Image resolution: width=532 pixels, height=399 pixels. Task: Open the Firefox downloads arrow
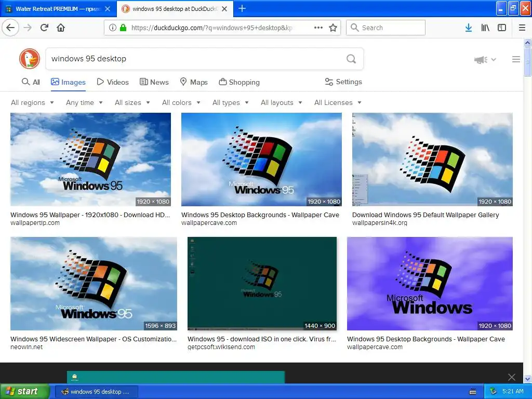pyautogui.click(x=469, y=28)
